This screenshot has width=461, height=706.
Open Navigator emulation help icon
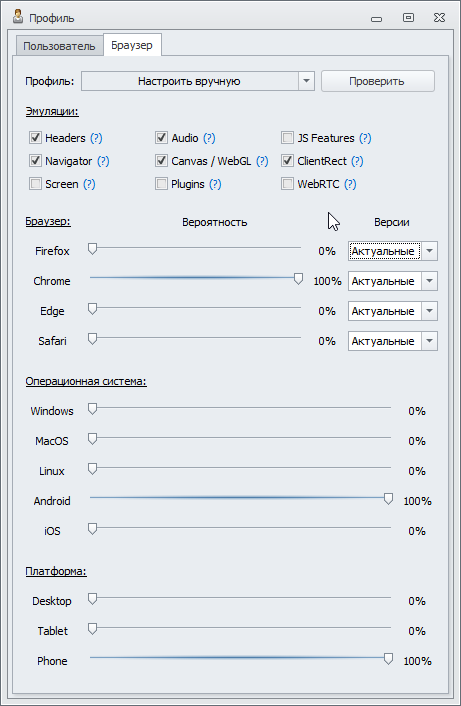(103, 161)
